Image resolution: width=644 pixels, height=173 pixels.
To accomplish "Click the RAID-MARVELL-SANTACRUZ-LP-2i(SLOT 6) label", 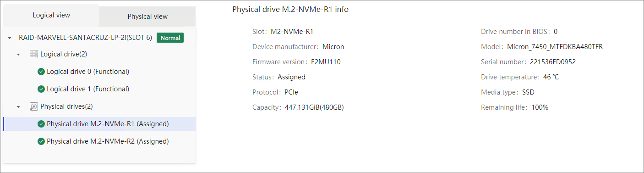I will (x=85, y=38).
